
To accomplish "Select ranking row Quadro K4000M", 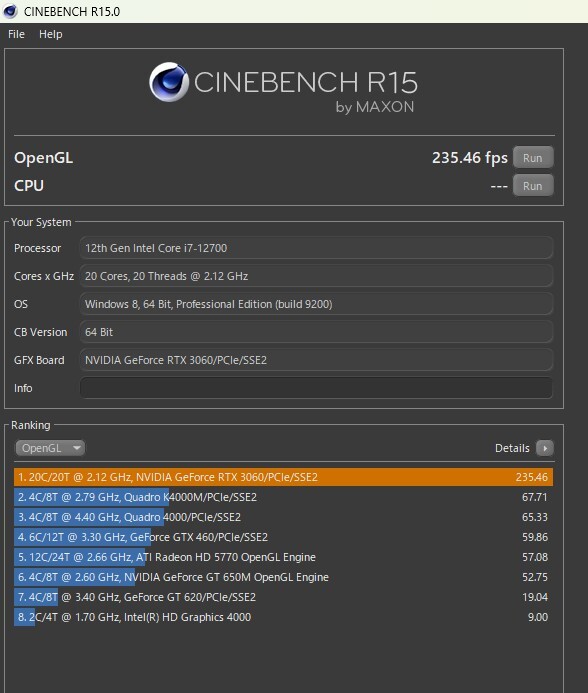I will pos(283,497).
